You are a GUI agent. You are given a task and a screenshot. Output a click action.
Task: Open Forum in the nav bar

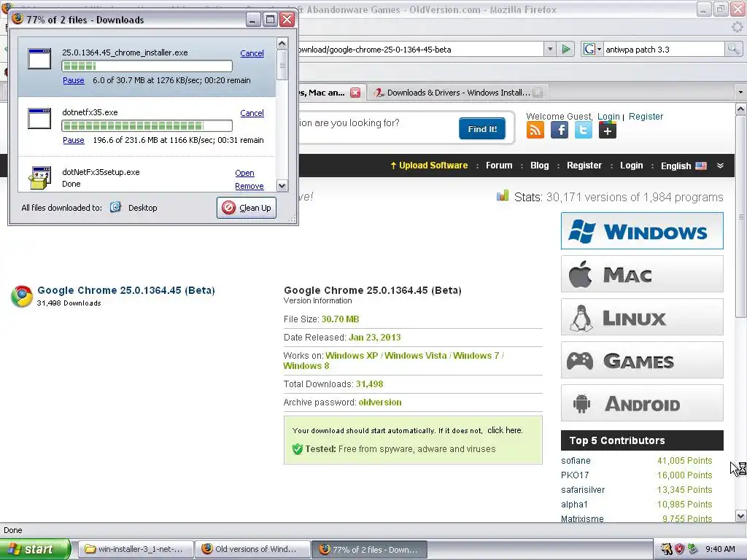(x=499, y=166)
